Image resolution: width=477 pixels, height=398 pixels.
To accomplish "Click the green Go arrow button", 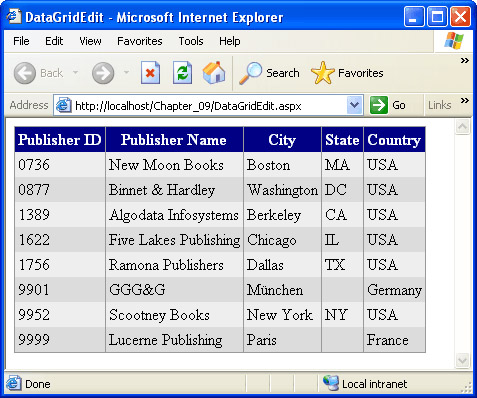I will (379, 105).
